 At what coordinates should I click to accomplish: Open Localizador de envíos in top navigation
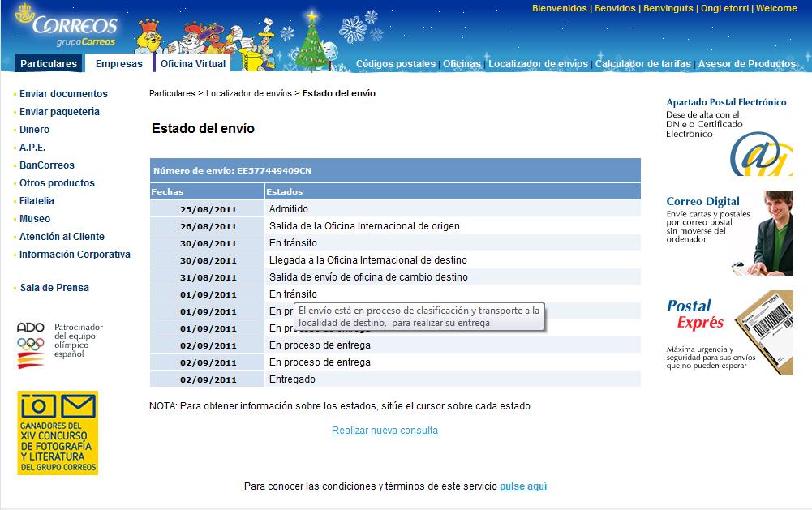point(538,64)
